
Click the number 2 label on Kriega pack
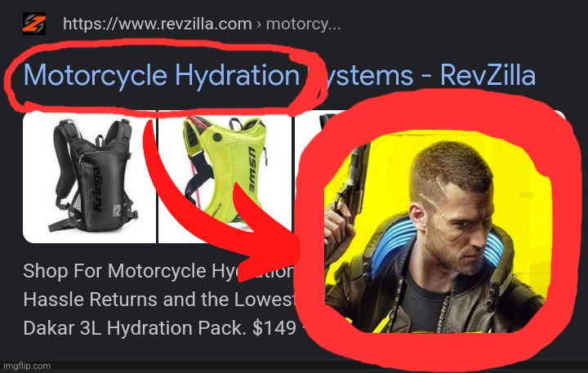[x=118, y=211]
